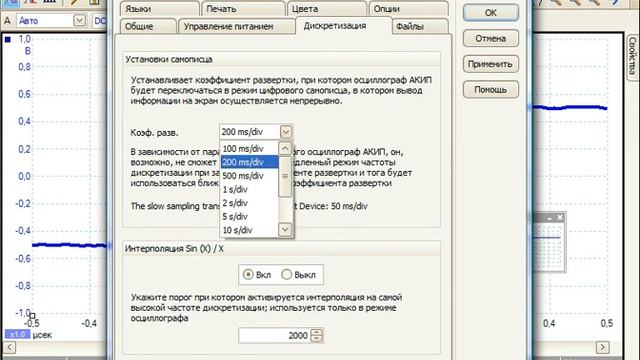Screen dimensions: 640x360
Task: Choose 500 ms/div from the list
Action: [249, 176]
